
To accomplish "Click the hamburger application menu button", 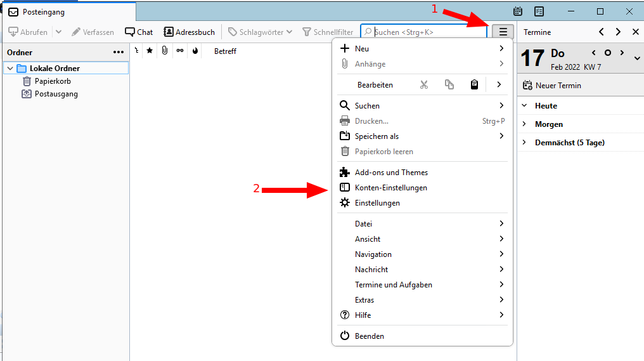I will 503,32.
